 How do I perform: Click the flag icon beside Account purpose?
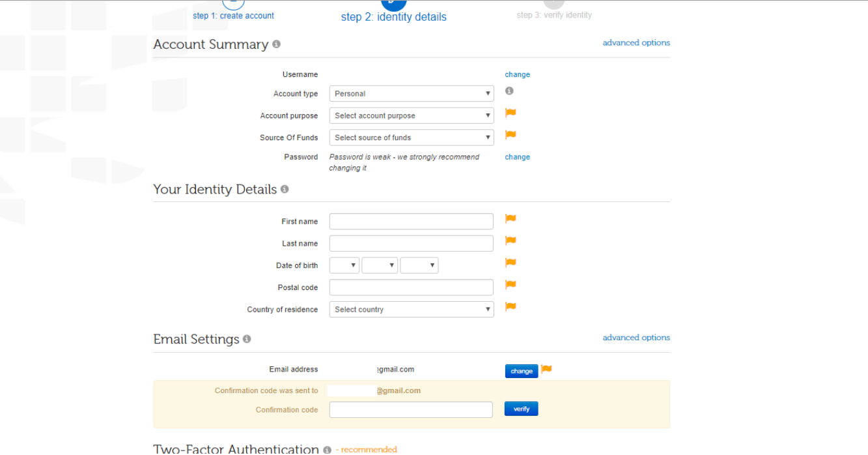point(511,113)
